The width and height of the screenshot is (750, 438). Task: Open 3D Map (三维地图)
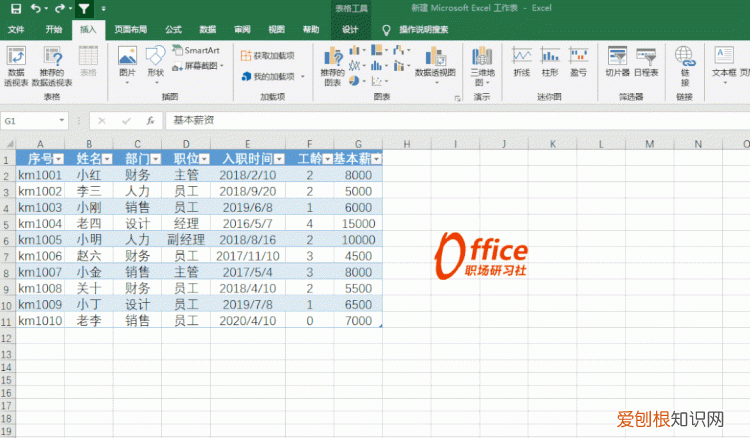click(482, 66)
